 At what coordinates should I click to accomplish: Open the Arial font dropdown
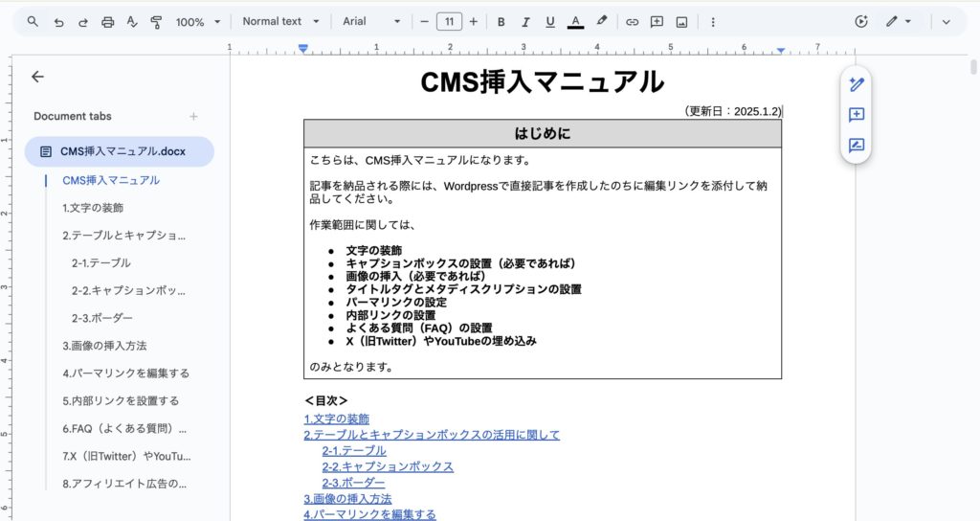(x=372, y=21)
